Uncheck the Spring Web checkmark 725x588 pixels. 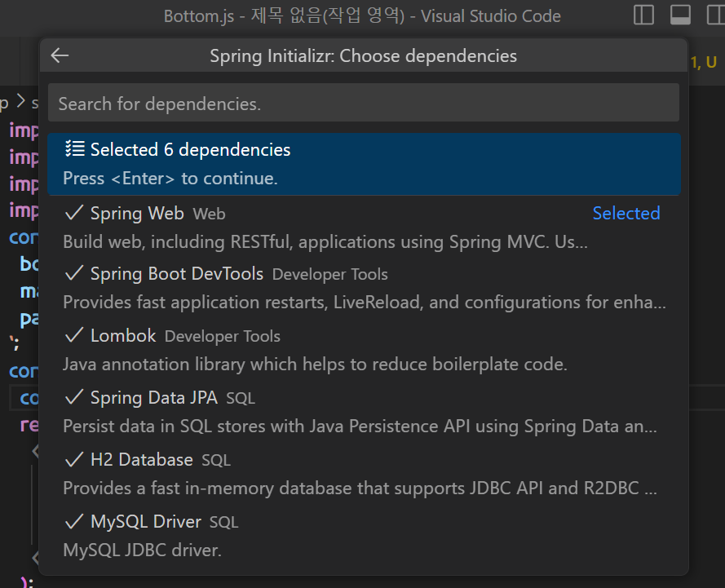point(74,213)
